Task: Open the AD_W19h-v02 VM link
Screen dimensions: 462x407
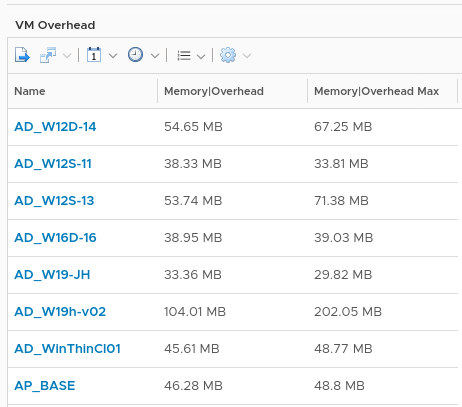Action: tap(60, 312)
